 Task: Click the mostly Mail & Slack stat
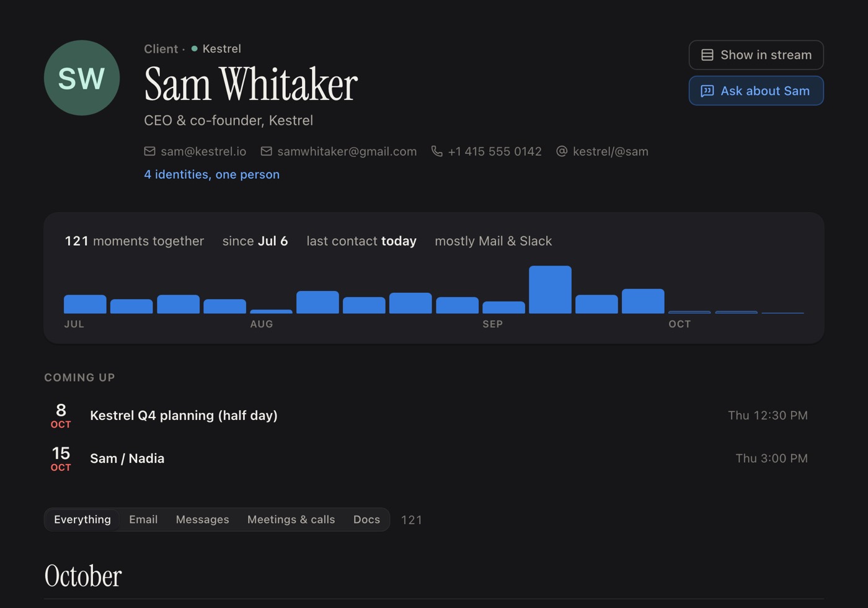click(x=494, y=241)
